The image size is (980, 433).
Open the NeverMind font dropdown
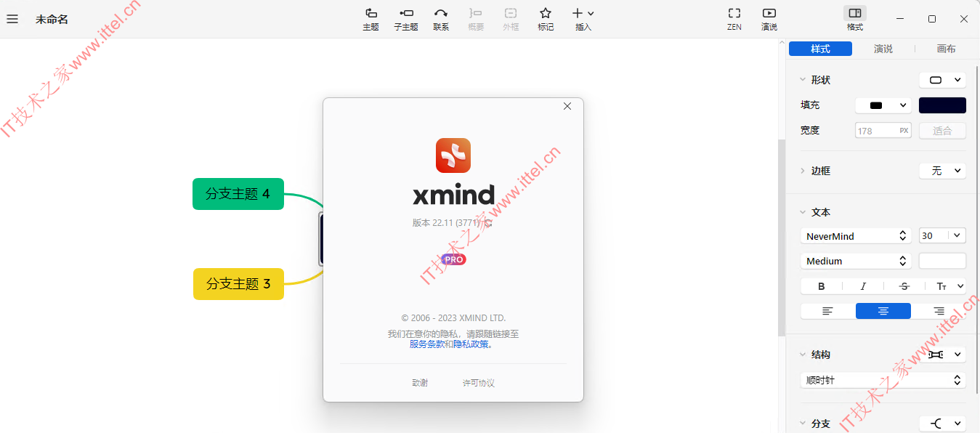tap(857, 236)
